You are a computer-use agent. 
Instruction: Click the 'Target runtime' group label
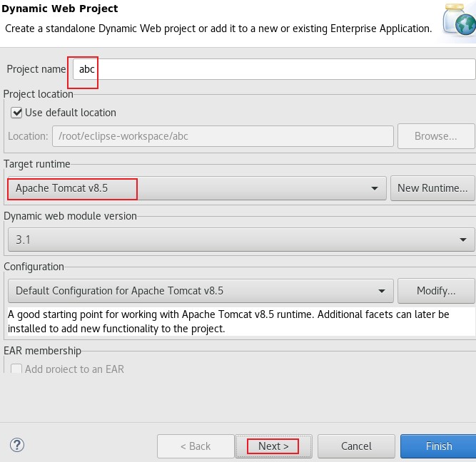(x=37, y=164)
